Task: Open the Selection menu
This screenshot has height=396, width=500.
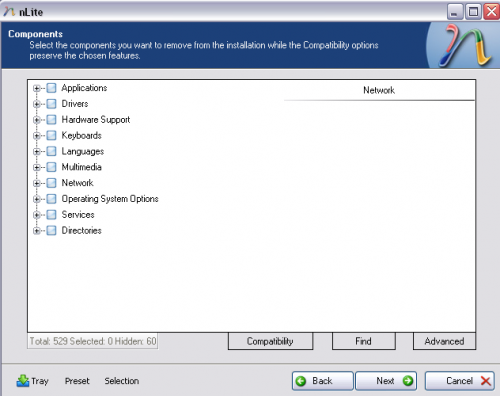Action: (122, 381)
